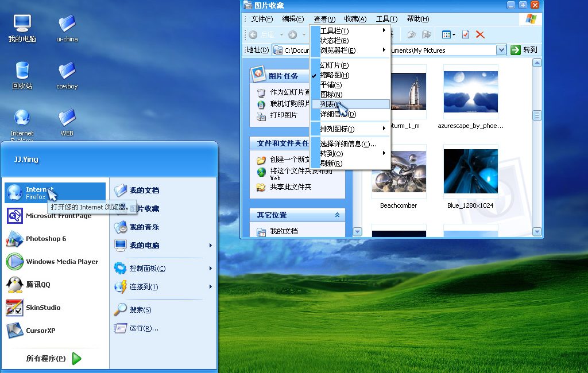Click the address bar path field
The width and height of the screenshot is (588, 373).
[389, 50]
